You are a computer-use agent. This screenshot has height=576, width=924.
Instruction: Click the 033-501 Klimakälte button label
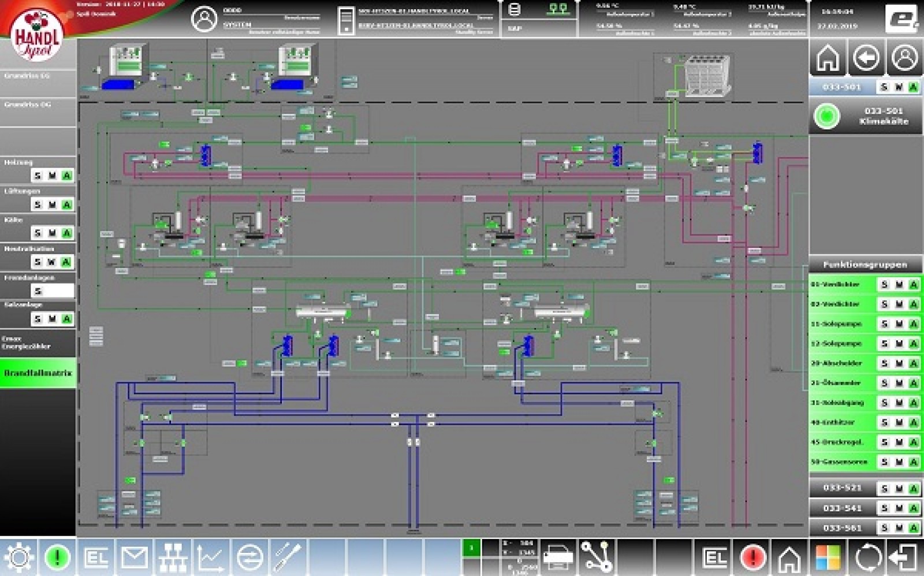(x=884, y=116)
